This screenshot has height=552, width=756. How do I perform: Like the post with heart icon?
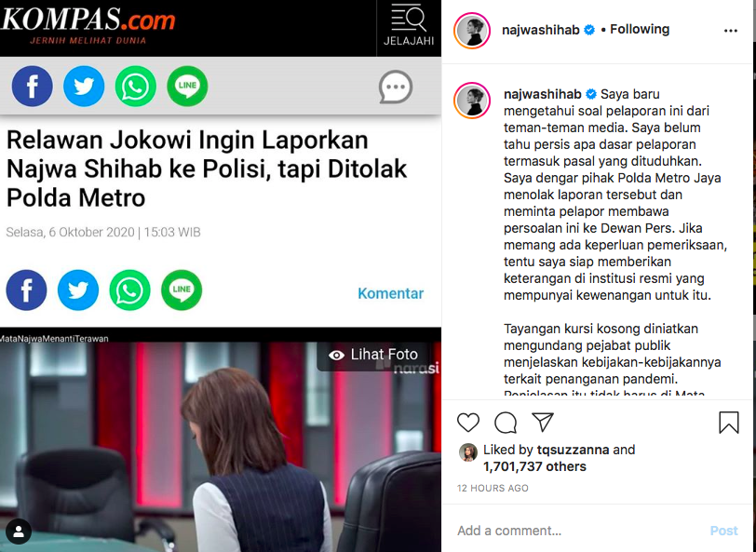[x=467, y=423]
